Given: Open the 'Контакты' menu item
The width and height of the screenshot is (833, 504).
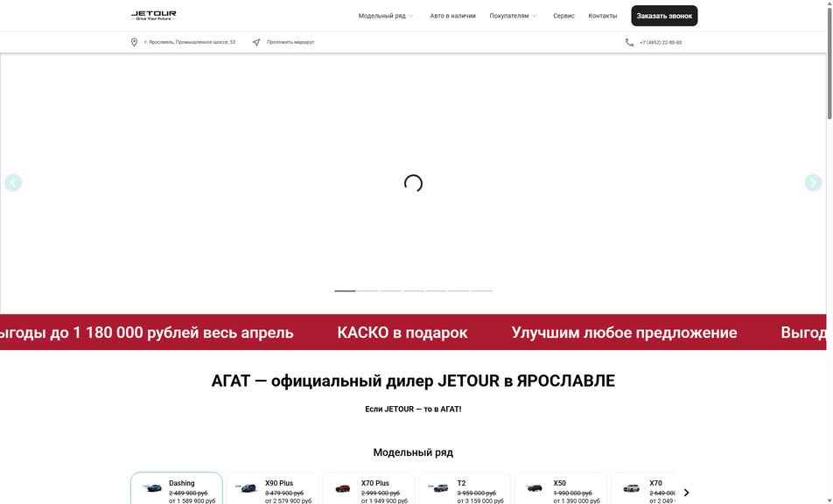Looking at the screenshot, I should coord(602,16).
